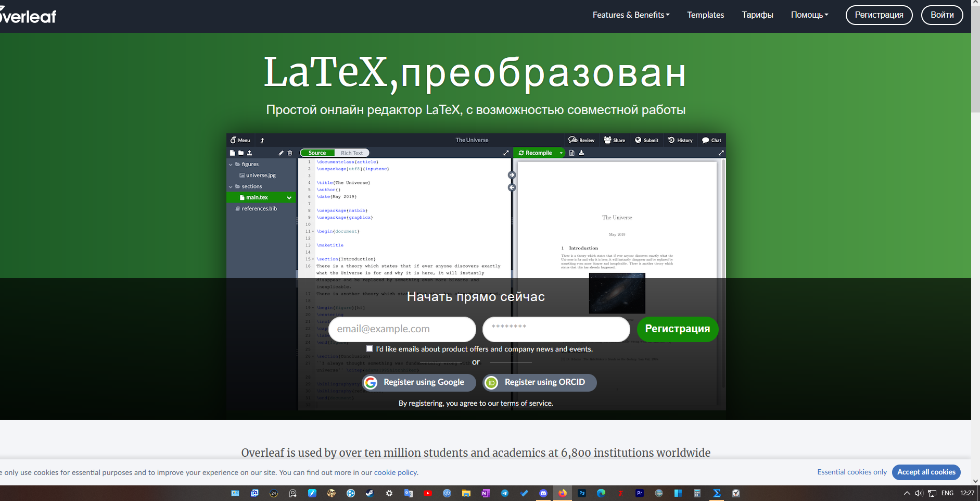
Task: Open Review in the editor toolbar
Action: coord(581,140)
